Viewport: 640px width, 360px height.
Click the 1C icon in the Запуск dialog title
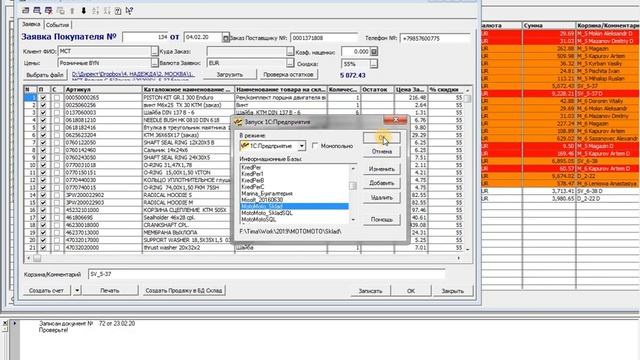[238, 122]
